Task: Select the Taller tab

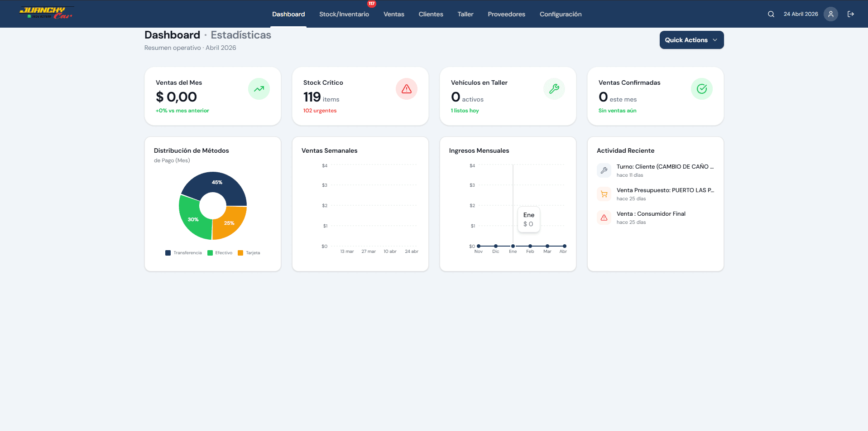Action: [x=465, y=14]
